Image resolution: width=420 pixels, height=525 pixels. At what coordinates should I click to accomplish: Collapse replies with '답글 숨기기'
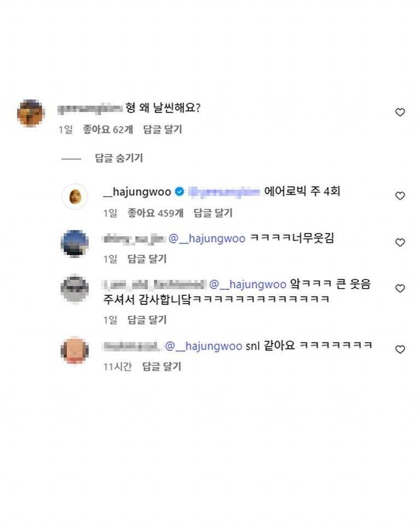point(119,158)
